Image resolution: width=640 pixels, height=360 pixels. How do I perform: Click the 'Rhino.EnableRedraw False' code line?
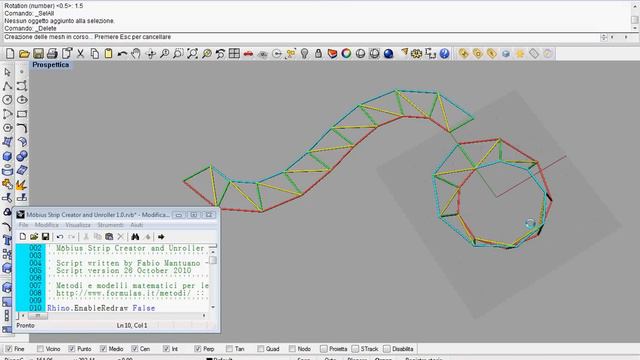pyautogui.click(x=101, y=308)
